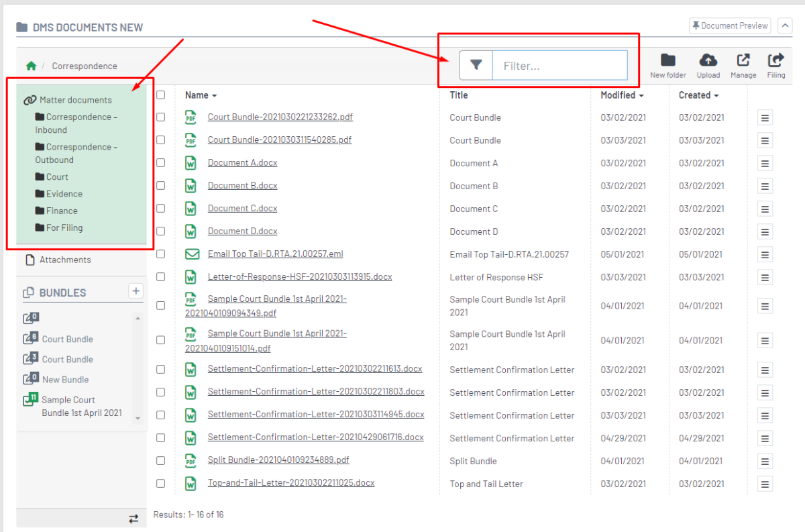The image size is (805, 532).
Task: Click the filter funnel icon
Action: tap(476, 65)
